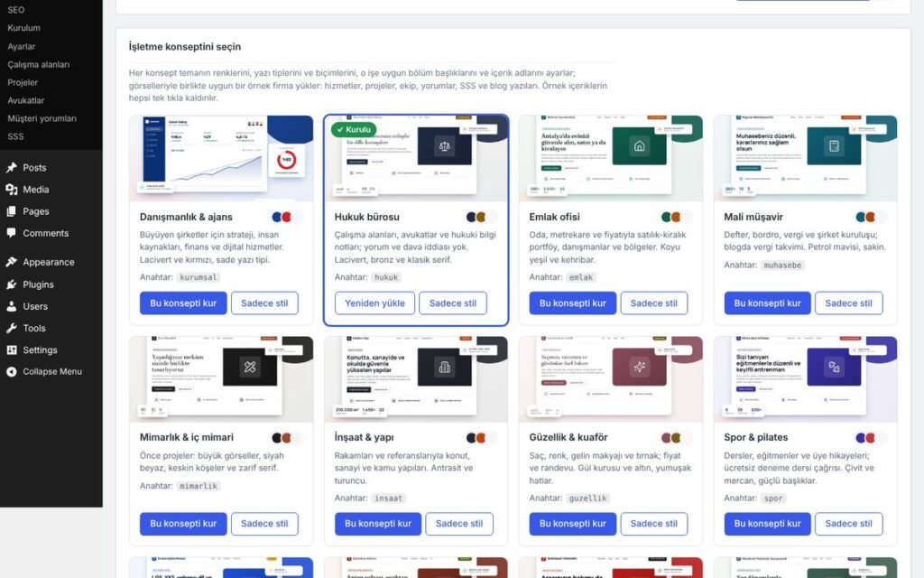Viewport: 924px width, 578px height.
Task: Open Çalışma alanları menu item
Action: pyautogui.click(x=38, y=64)
